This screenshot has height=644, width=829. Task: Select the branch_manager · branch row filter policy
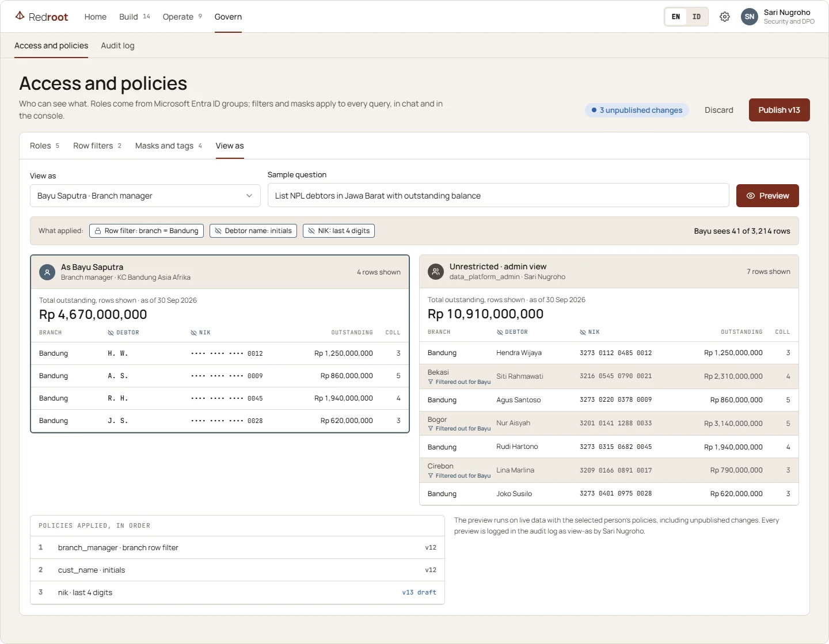coord(237,547)
